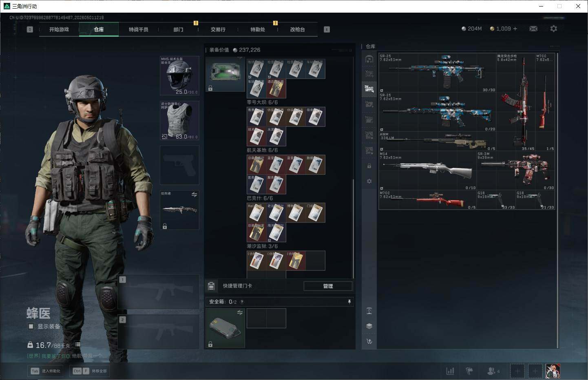Select the SR-3M rifle
This screenshot has width=588, height=380.
coord(516,170)
